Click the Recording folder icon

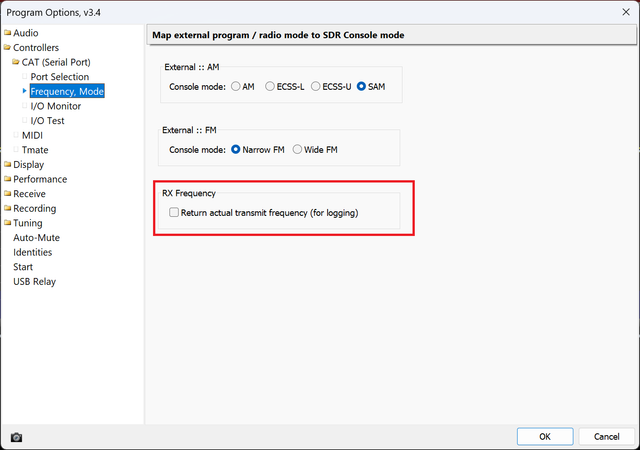[x=7, y=209]
